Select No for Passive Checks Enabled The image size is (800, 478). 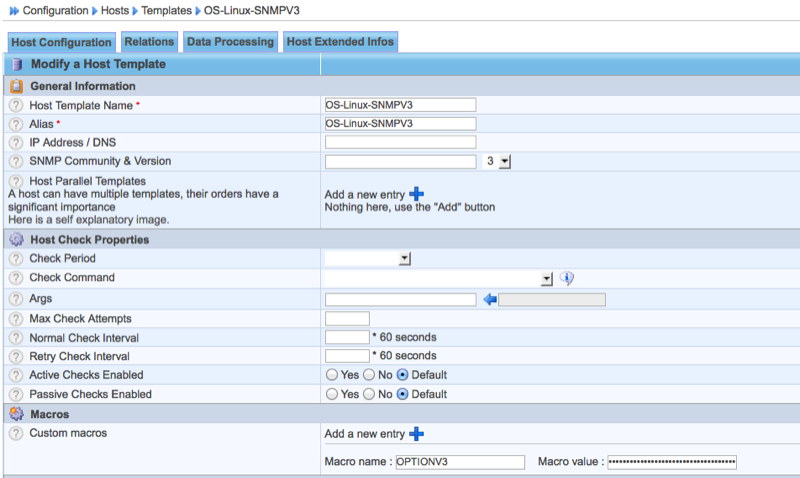coord(369,394)
